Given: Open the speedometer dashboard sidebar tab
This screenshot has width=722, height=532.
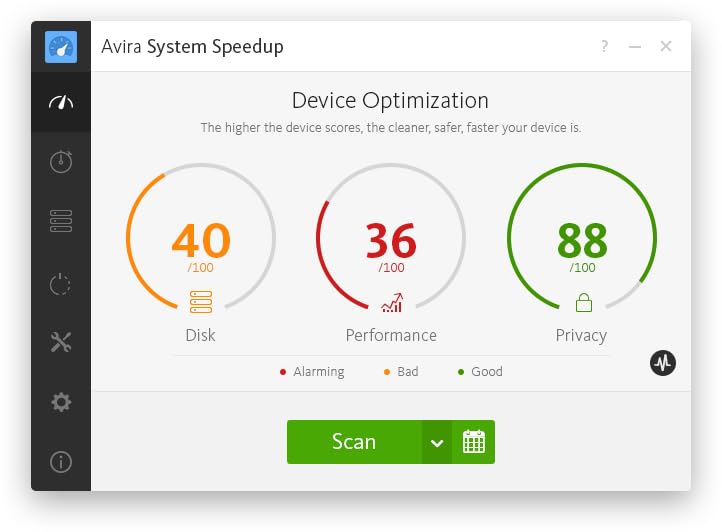Looking at the screenshot, I should pyautogui.click(x=61, y=102).
